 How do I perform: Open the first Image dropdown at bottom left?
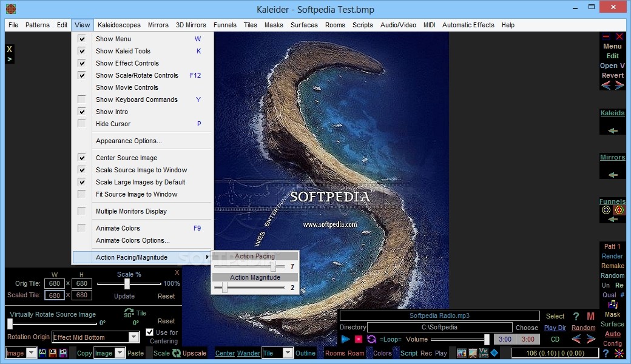pyautogui.click(x=31, y=353)
